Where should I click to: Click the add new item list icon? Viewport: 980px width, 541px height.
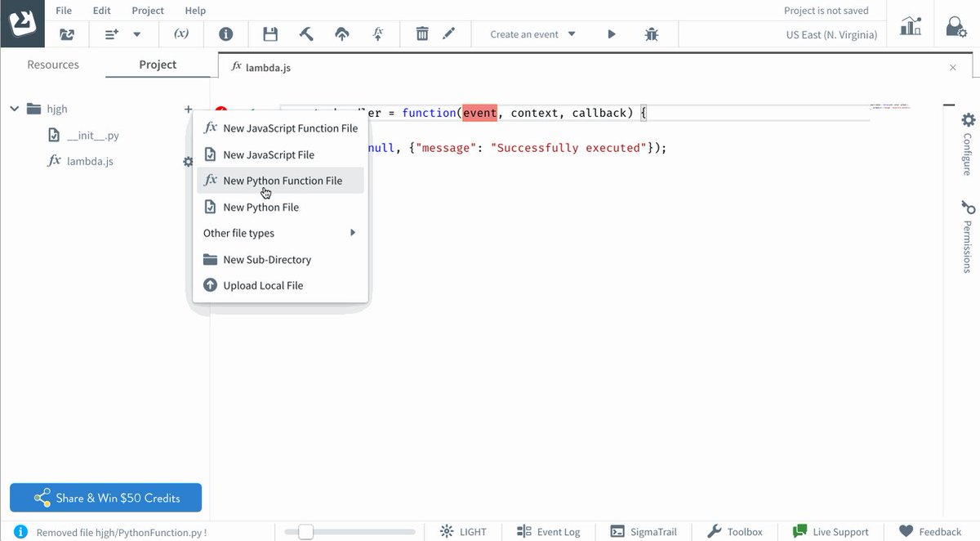coord(112,34)
